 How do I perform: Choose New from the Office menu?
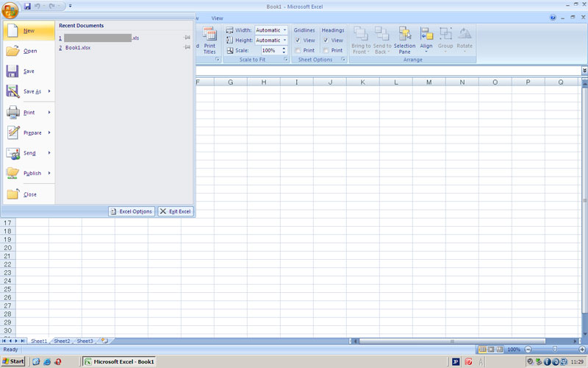(x=29, y=30)
